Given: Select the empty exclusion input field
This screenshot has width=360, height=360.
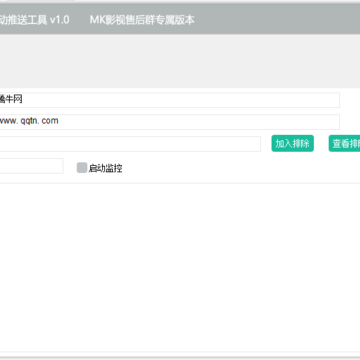Looking at the screenshot, I should pyautogui.click(x=130, y=144).
